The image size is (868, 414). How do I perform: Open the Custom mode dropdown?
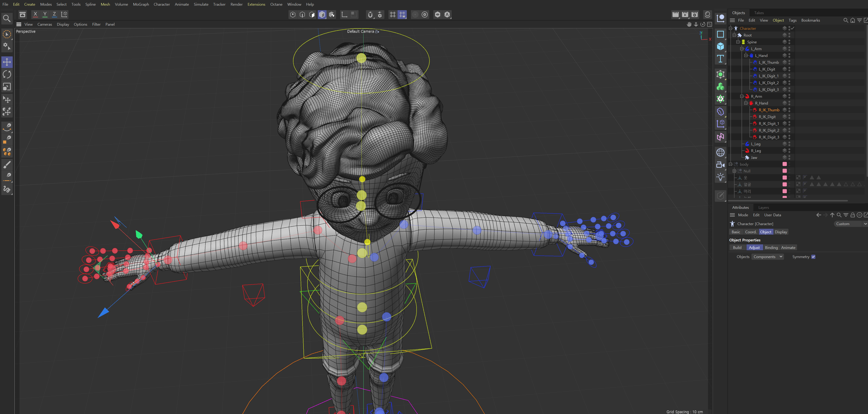[851, 224]
